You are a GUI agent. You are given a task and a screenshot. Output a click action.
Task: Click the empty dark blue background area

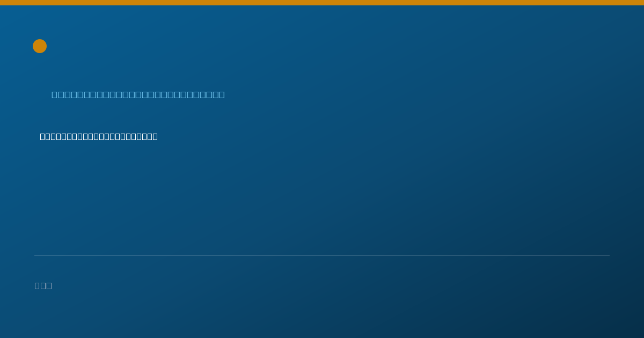tap(376, 193)
